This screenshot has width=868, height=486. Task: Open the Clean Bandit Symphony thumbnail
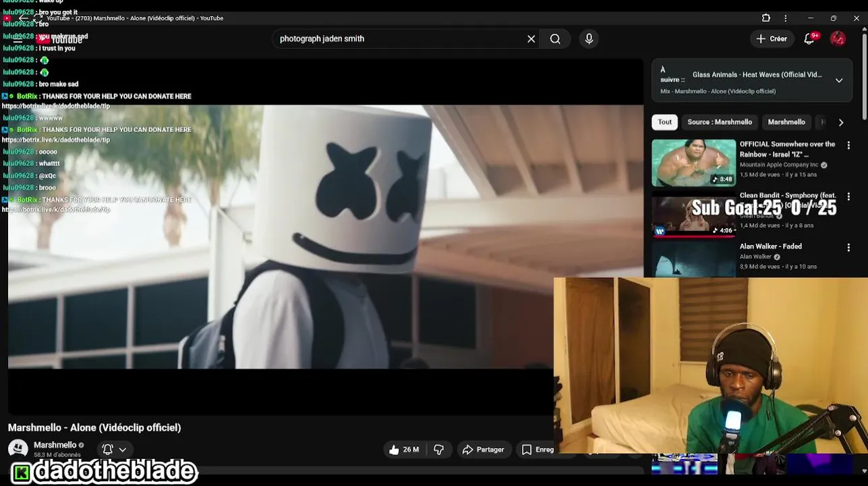pos(693,214)
